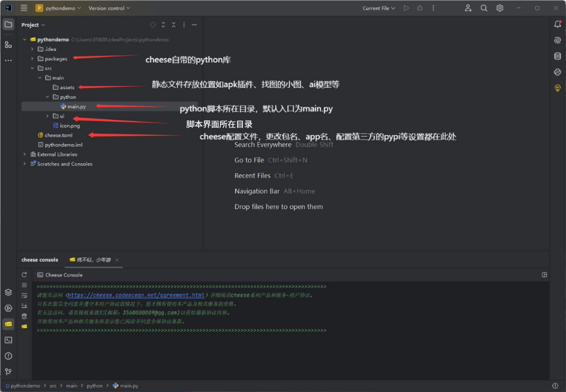The height and width of the screenshot is (392, 566).
Task: Toggle soft-wrap in the Cheese Console gutter
Action: (x=24, y=295)
